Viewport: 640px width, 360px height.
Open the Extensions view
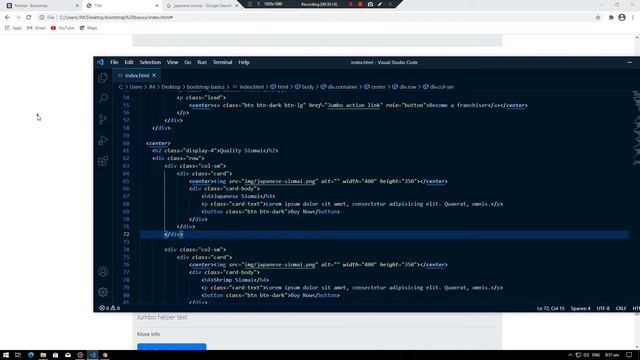click(x=103, y=161)
